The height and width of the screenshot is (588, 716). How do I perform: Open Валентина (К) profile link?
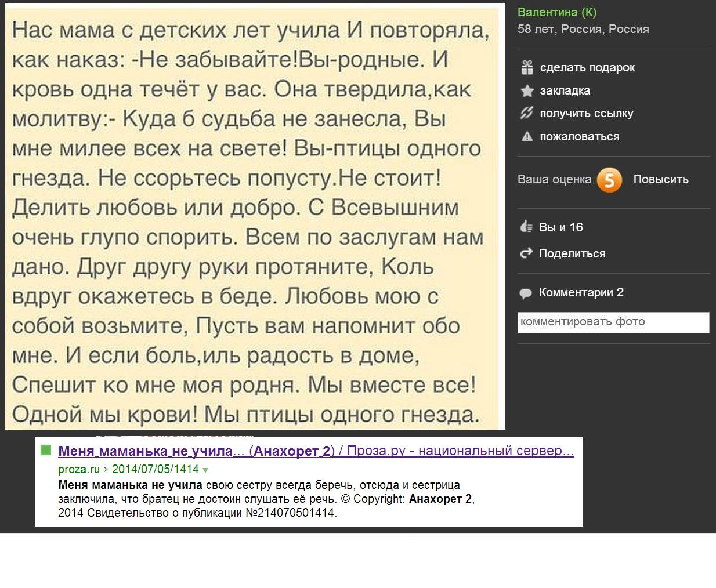557,12
